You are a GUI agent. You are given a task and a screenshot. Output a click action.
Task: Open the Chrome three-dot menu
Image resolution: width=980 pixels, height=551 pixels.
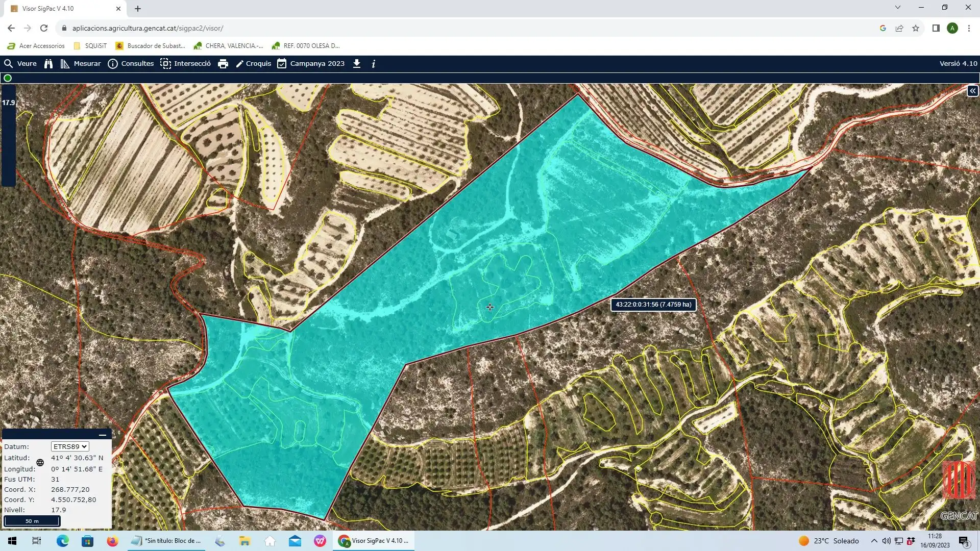[969, 29]
